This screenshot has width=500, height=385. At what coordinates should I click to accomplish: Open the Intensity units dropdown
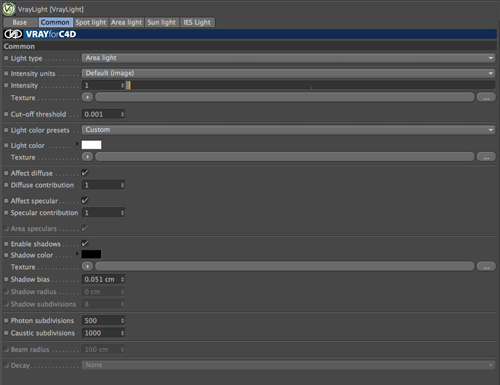289,73
